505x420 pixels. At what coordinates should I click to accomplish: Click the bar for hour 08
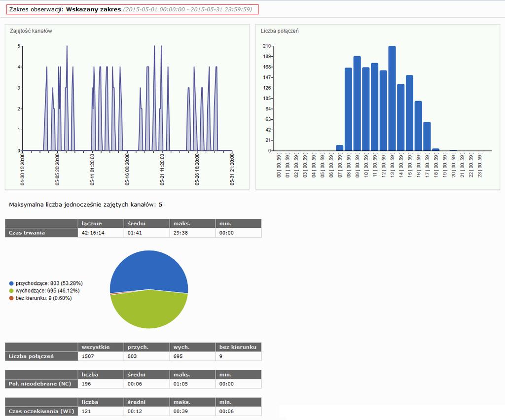click(x=348, y=109)
